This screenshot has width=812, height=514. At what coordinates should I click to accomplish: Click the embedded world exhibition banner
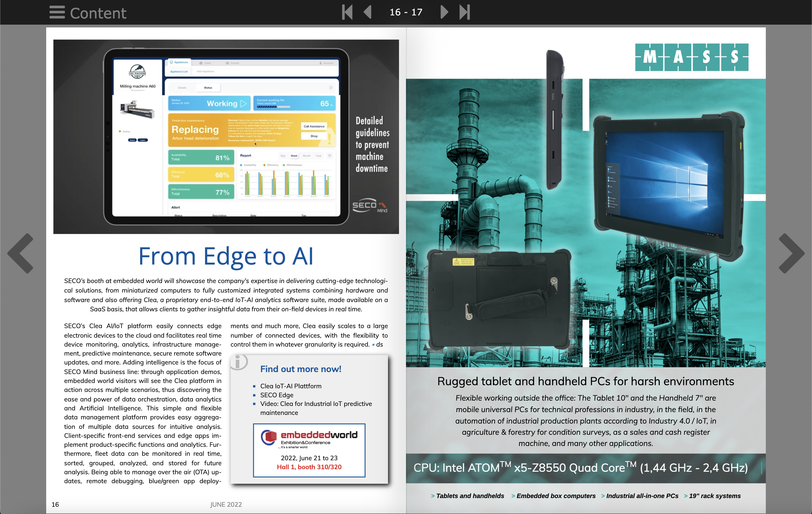[309, 450]
